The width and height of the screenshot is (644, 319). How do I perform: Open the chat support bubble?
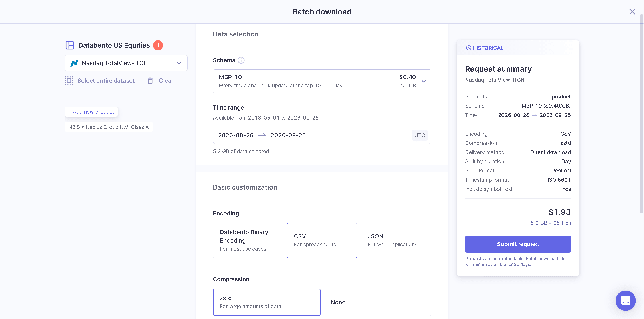point(625,300)
